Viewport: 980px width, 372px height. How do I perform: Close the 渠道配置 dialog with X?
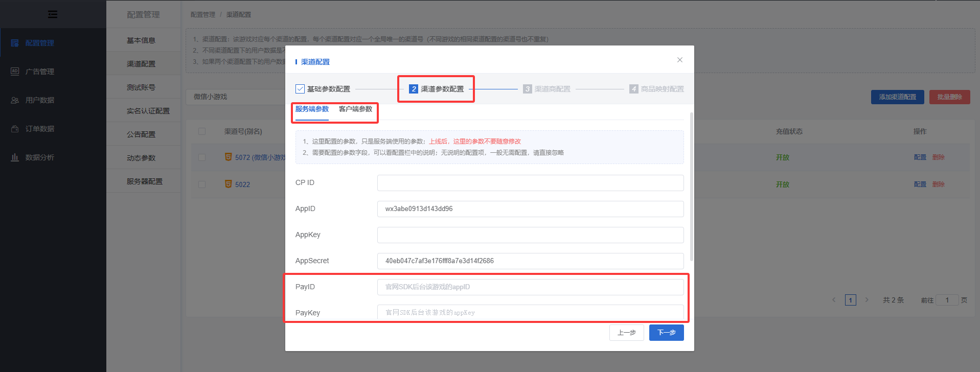pyautogui.click(x=679, y=60)
